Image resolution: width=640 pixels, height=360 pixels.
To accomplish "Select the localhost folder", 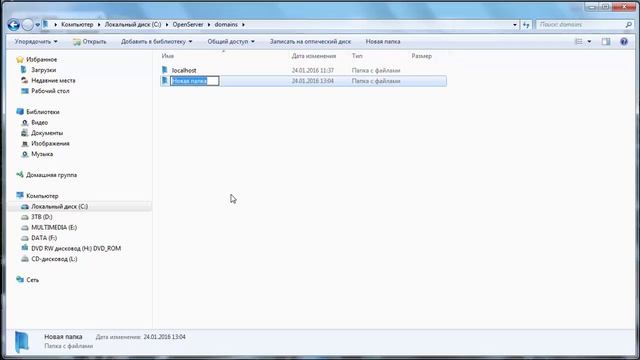I will pos(184,71).
